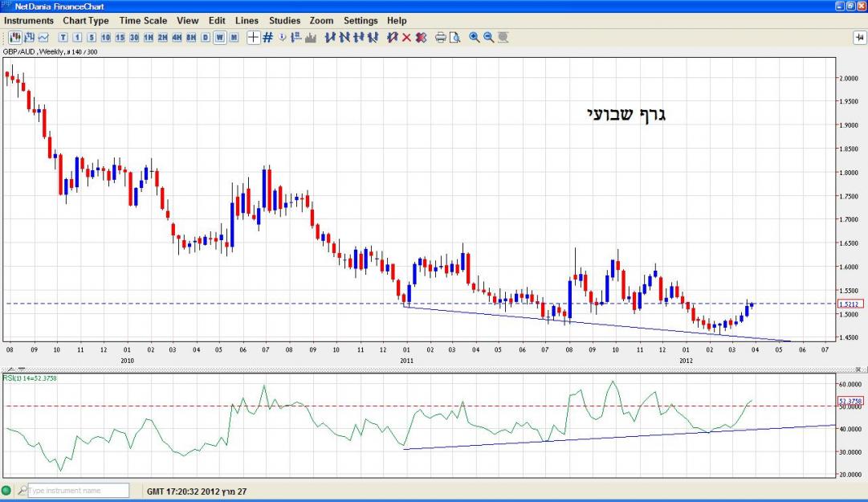Click the bar chart (OHLC) type icon
Viewport: 868px width, 502px height.
30,37
